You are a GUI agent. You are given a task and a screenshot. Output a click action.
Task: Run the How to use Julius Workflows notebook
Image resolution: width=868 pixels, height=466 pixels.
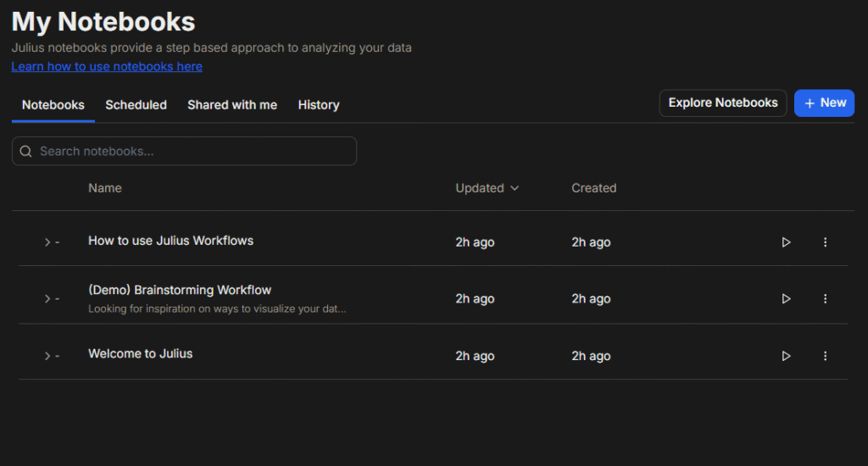coord(786,242)
